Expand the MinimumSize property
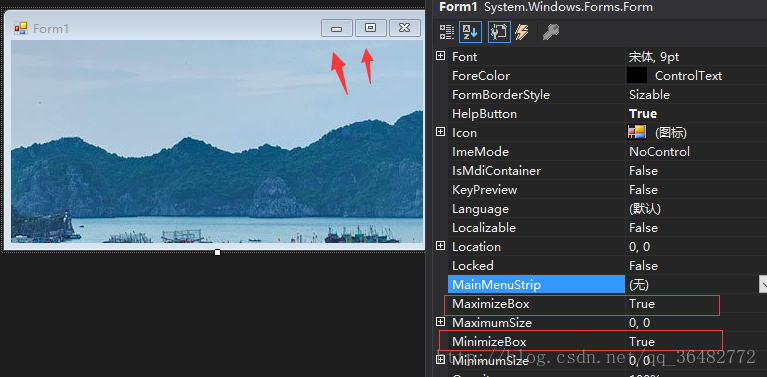 (x=440, y=360)
